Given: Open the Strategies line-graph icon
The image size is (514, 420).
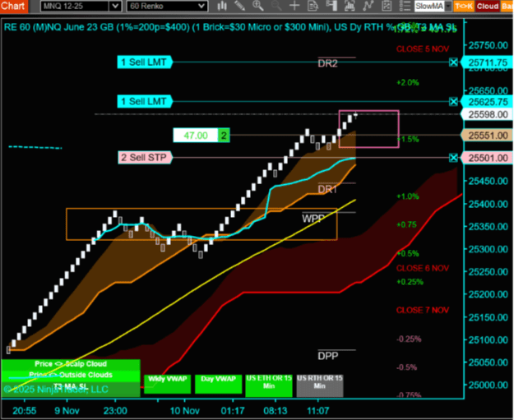Looking at the screenshot, I should click(x=368, y=6).
